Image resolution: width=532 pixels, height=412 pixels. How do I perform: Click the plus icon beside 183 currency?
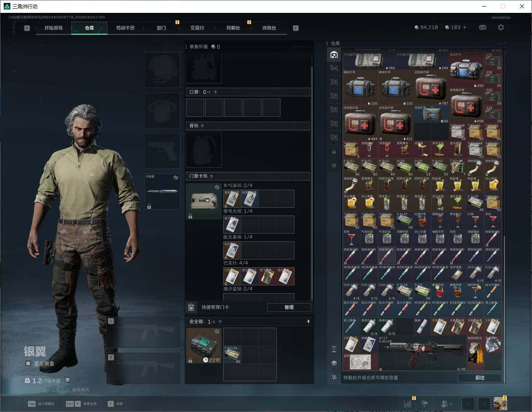pyautogui.click(x=464, y=27)
